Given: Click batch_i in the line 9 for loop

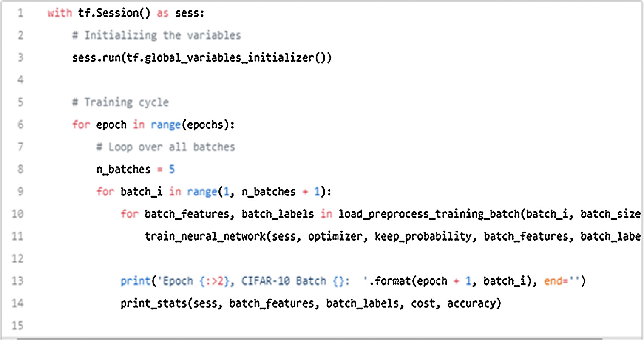Looking at the screenshot, I should pos(141,192).
